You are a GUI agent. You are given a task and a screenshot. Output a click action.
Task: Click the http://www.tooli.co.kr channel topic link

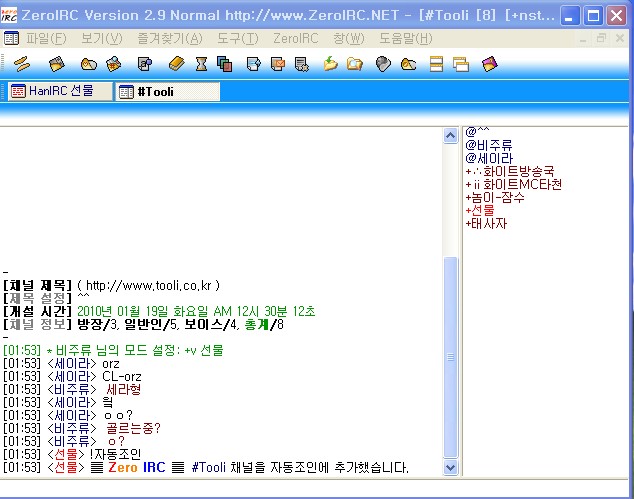pos(149,285)
